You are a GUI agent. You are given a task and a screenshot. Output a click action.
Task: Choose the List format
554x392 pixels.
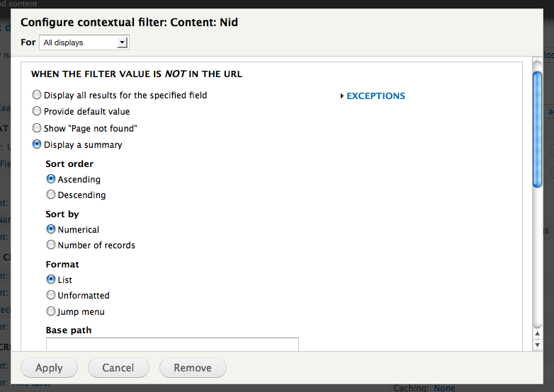(51, 279)
